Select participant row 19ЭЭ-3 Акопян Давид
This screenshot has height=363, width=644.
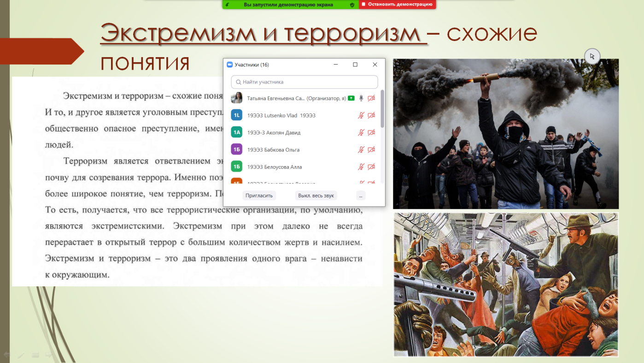pos(303,132)
